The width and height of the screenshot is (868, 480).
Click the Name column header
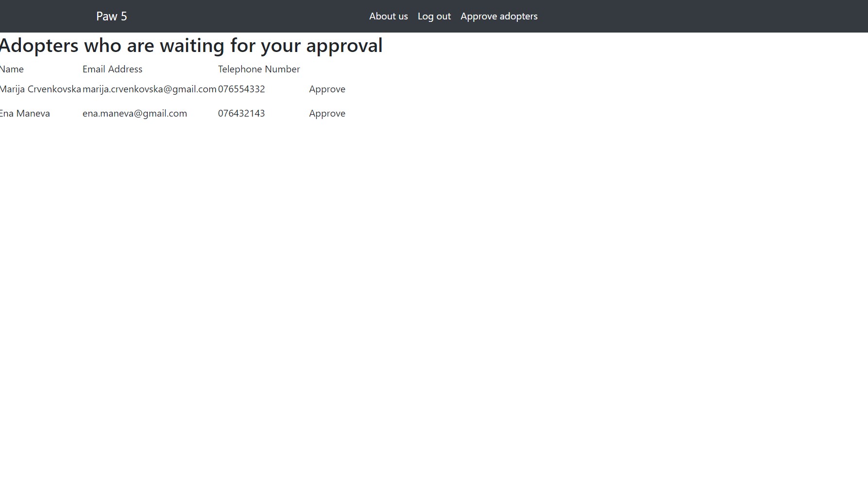pyautogui.click(x=12, y=69)
